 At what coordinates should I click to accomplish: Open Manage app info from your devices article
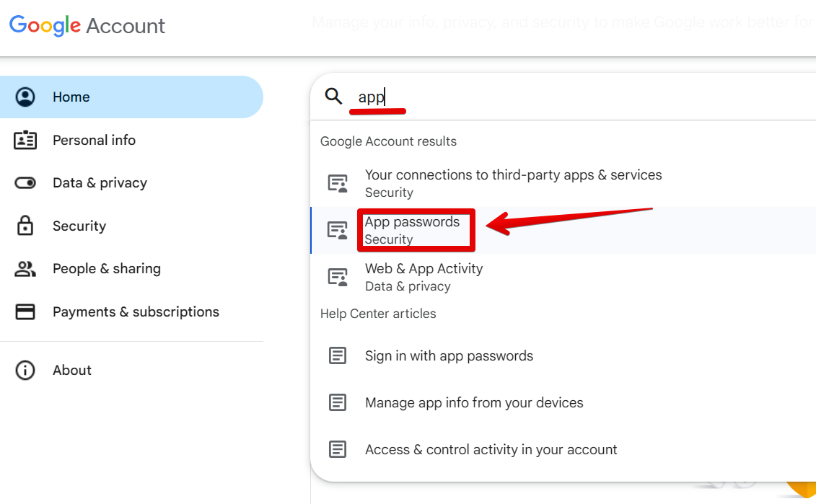pyautogui.click(x=563, y=402)
